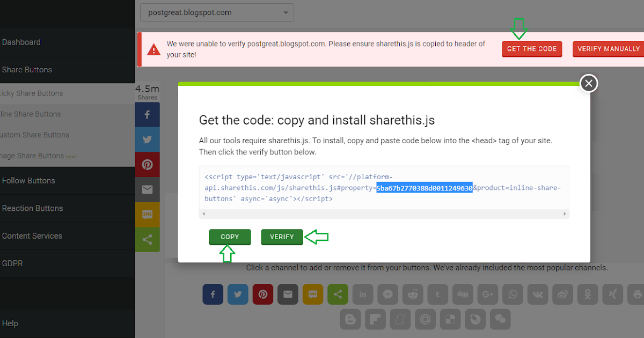
Task: Click the Twitter sticky share icon
Action: pyautogui.click(x=147, y=139)
